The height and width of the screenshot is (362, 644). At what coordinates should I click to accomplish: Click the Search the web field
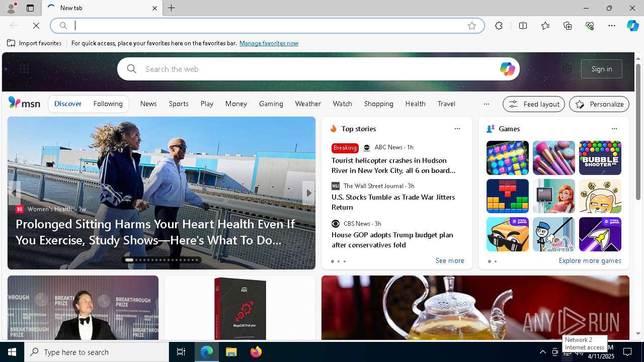point(318,69)
